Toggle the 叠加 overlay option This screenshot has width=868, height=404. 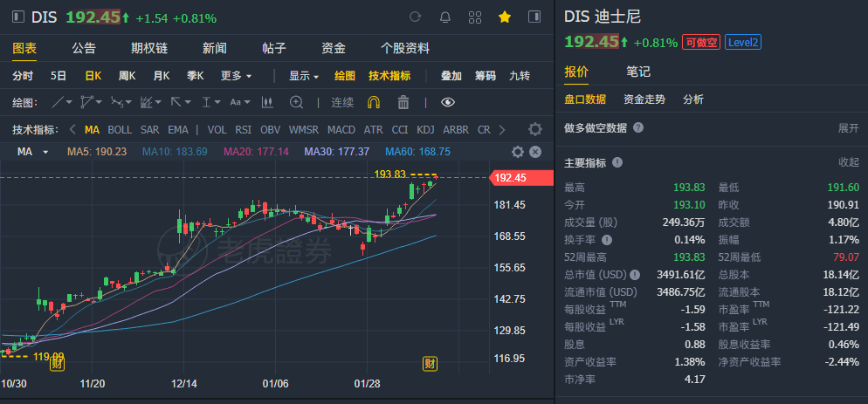coord(451,76)
